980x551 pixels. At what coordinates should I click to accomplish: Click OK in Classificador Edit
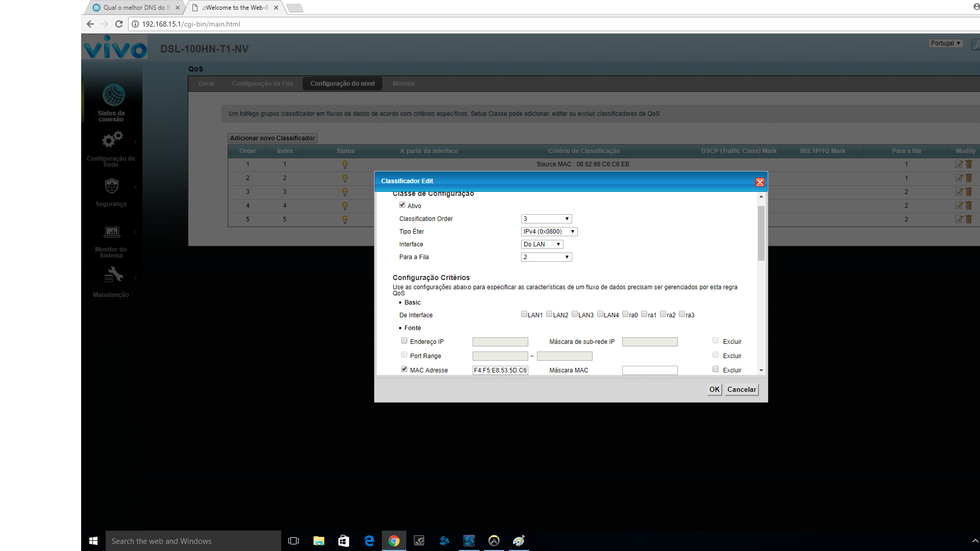715,390
